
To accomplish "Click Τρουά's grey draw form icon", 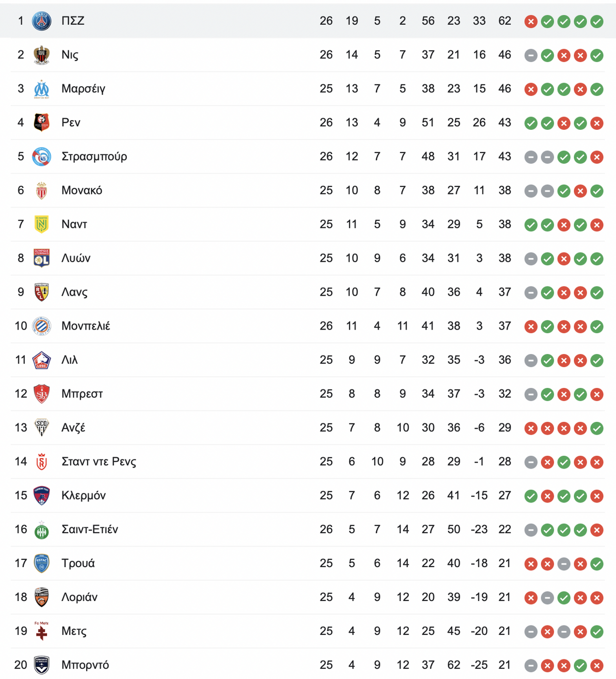I will pos(564,563).
